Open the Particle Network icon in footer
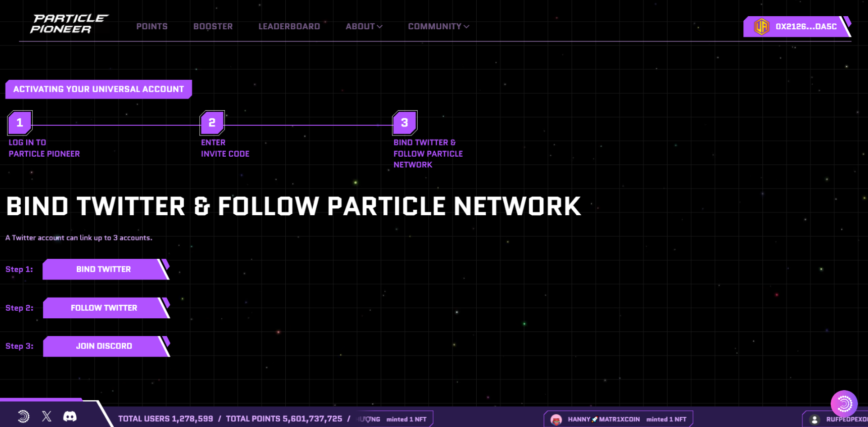 tap(23, 416)
